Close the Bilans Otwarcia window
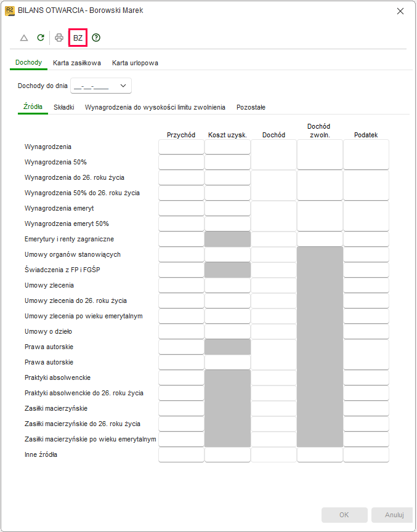 pos(400,11)
